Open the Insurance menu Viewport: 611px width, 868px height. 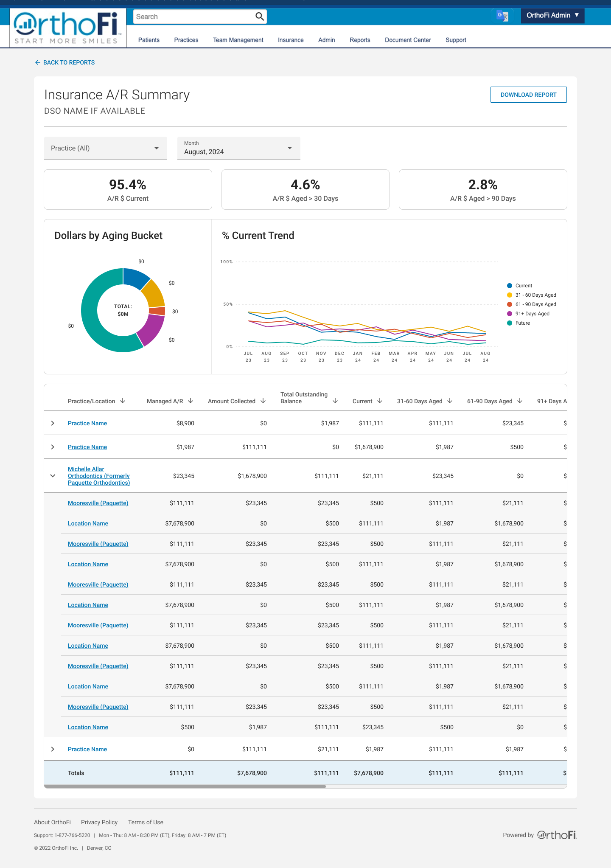[291, 40]
